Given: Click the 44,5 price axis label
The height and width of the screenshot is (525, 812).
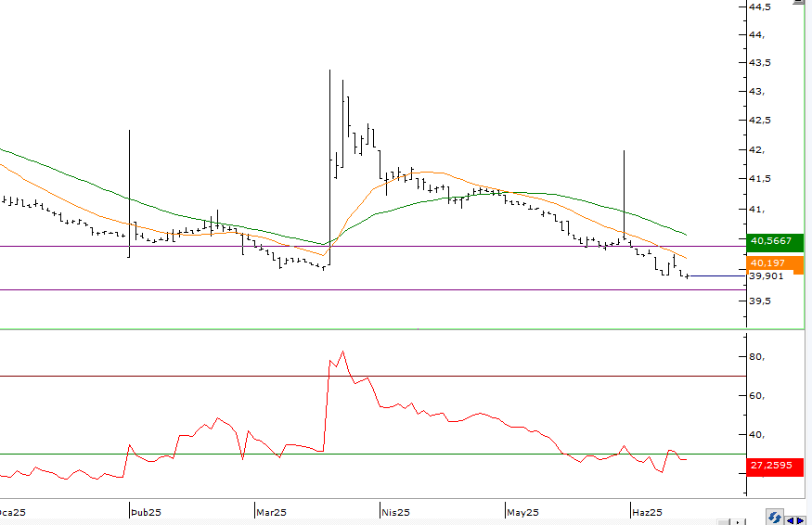Looking at the screenshot, I should [x=760, y=7].
